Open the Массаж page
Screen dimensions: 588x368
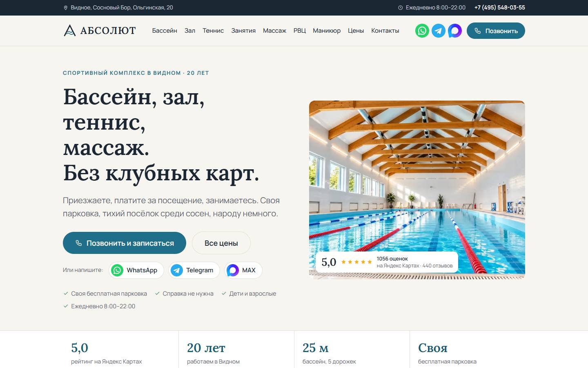pyautogui.click(x=274, y=31)
